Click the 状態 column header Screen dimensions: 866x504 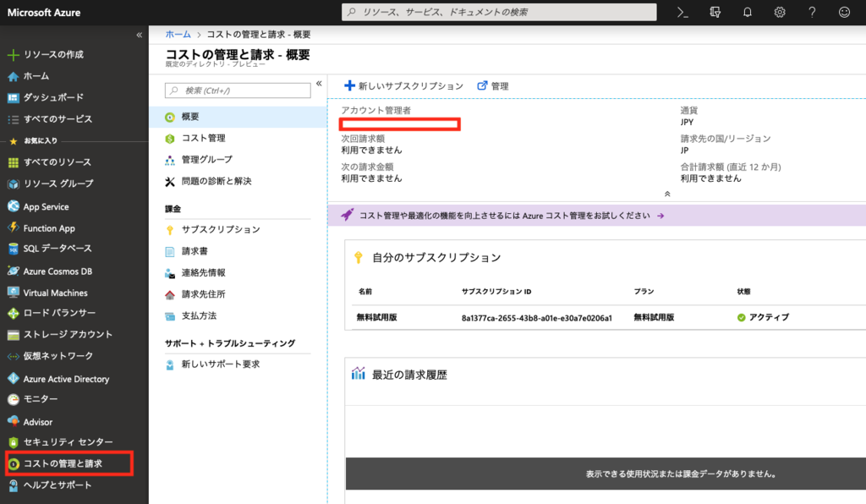[x=743, y=292]
